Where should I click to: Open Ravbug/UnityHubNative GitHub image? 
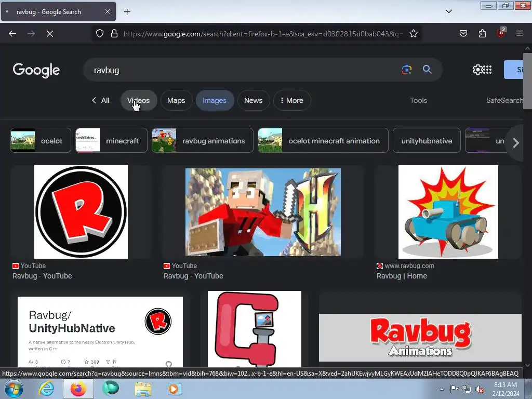coord(100,332)
